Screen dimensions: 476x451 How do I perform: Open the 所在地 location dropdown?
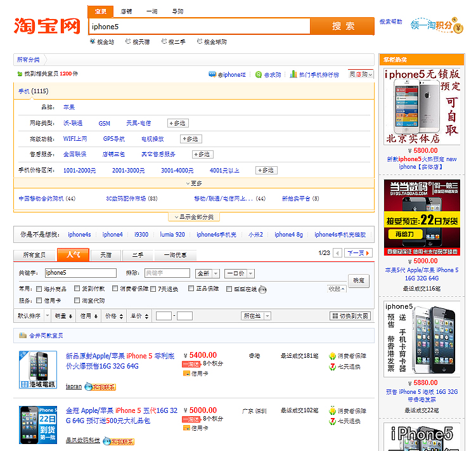pyautogui.click(x=256, y=316)
